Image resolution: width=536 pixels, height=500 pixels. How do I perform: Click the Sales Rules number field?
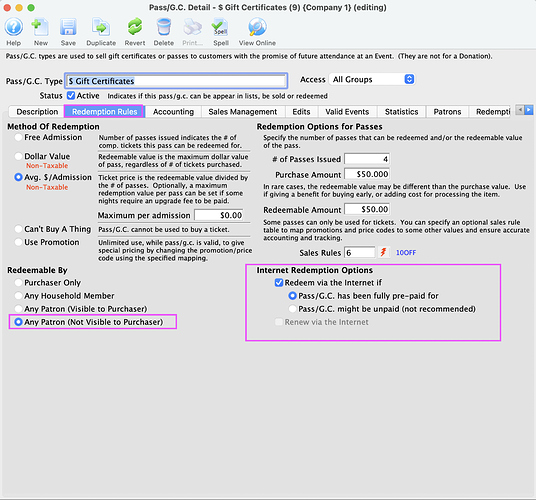pyautogui.click(x=360, y=253)
